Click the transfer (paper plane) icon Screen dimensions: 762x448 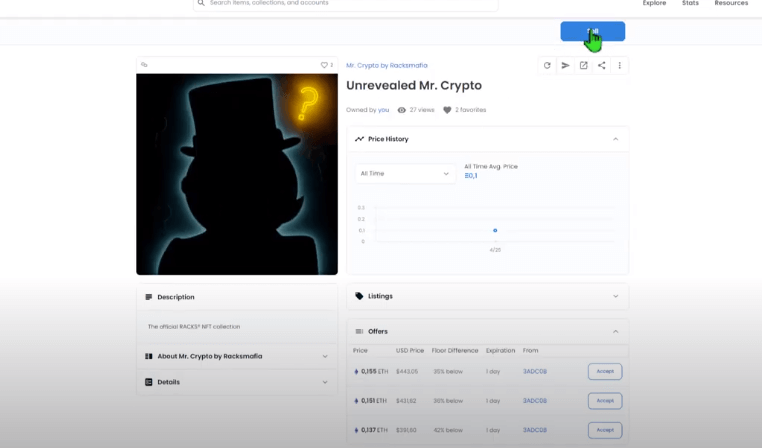tap(565, 65)
